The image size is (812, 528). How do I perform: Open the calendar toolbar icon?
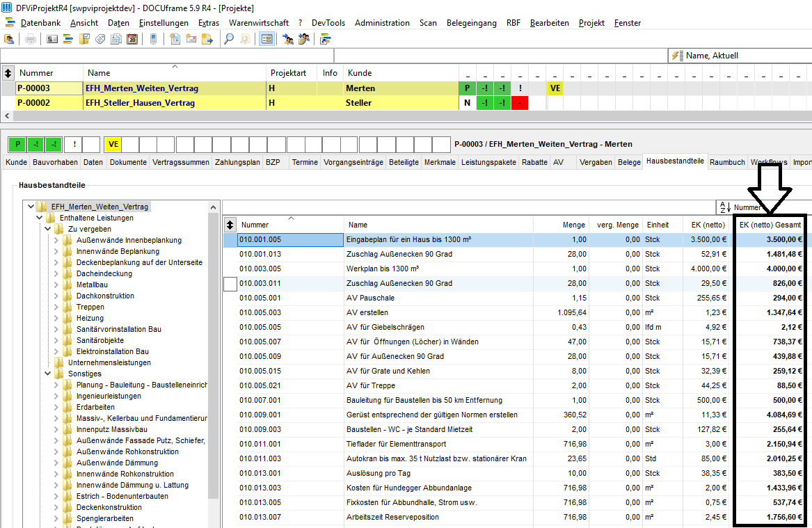(x=132, y=40)
